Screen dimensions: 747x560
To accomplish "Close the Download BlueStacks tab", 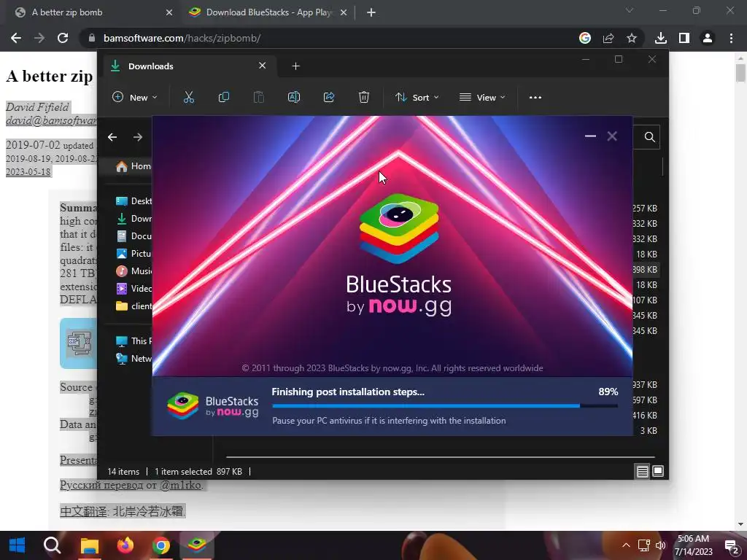I will click(344, 12).
